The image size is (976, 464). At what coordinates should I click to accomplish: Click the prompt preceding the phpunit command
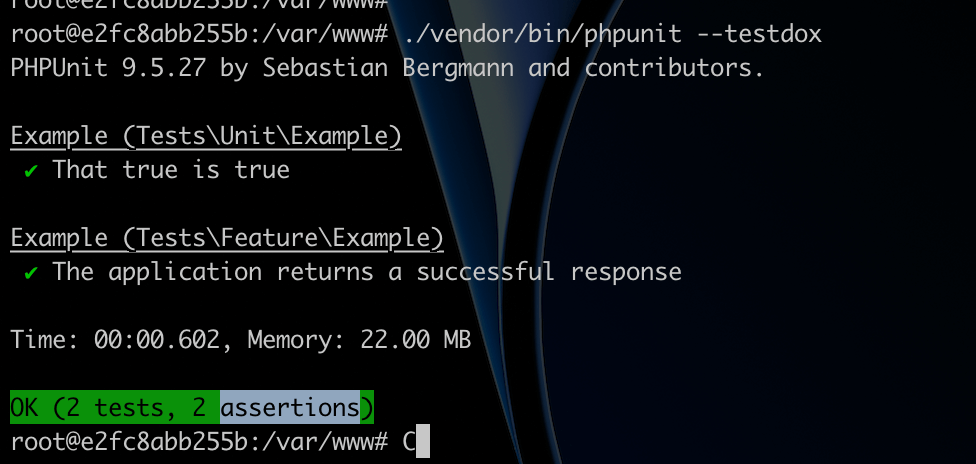(199, 34)
